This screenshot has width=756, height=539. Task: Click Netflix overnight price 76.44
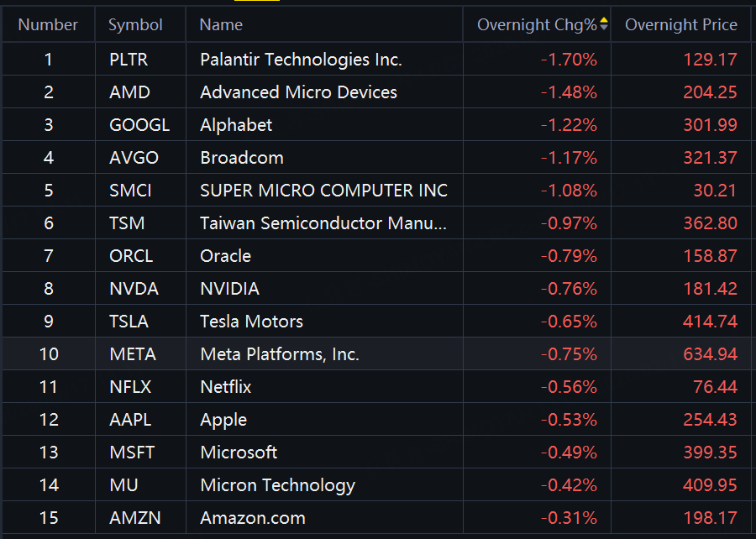[715, 387]
